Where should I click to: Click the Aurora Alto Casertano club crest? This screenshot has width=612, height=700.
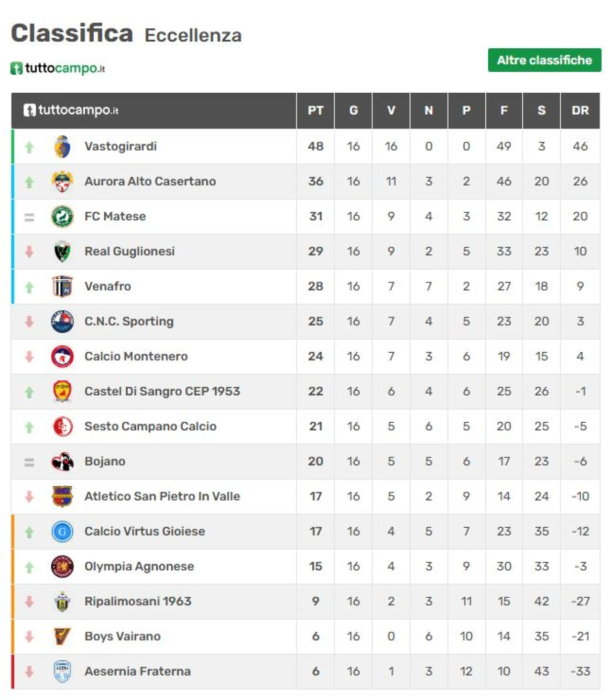click(62, 181)
